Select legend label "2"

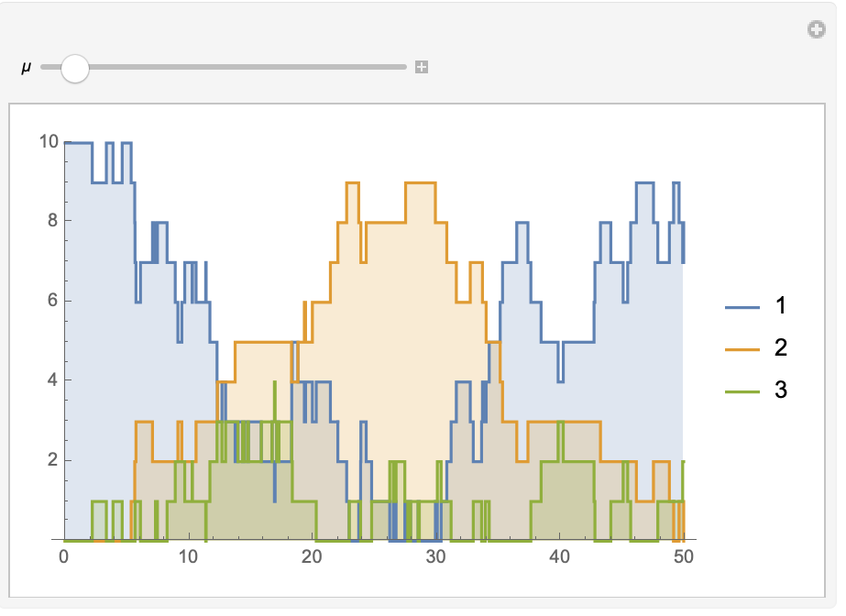[781, 348]
